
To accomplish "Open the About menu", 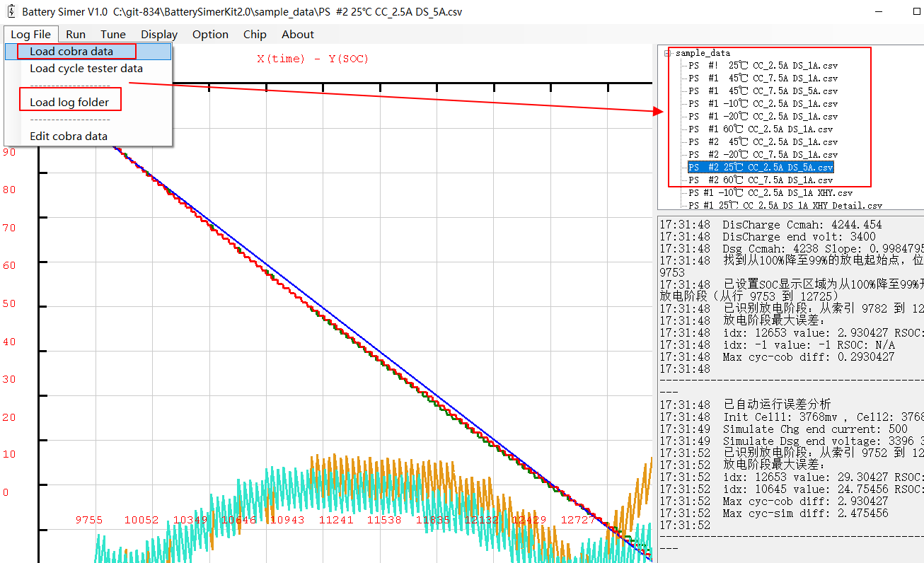I will 298,34.
